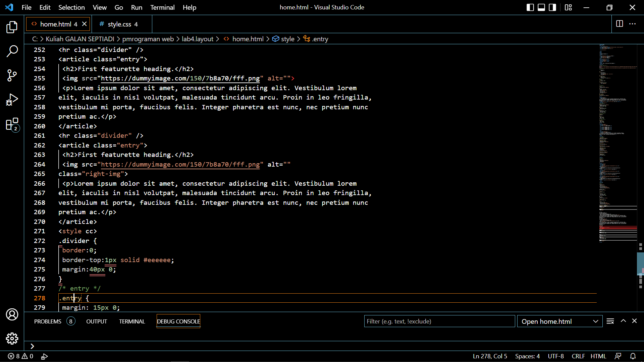Click the Accounts icon in the activity bar

(12, 314)
